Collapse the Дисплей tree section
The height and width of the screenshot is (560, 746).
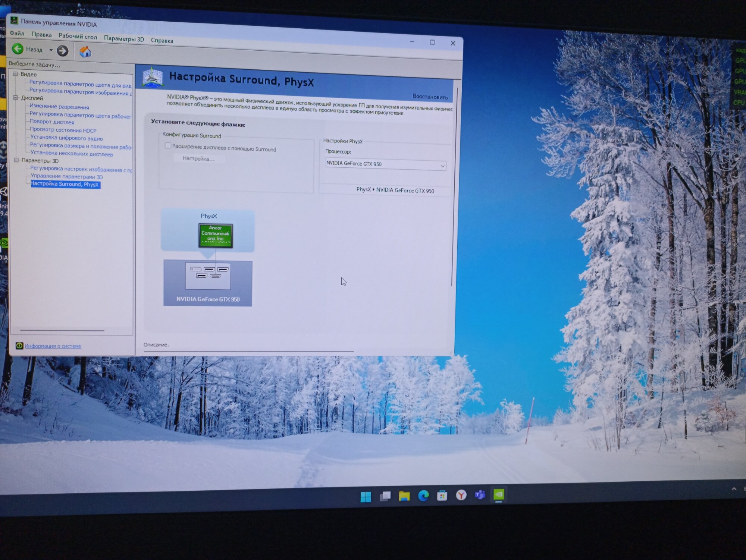[16, 98]
